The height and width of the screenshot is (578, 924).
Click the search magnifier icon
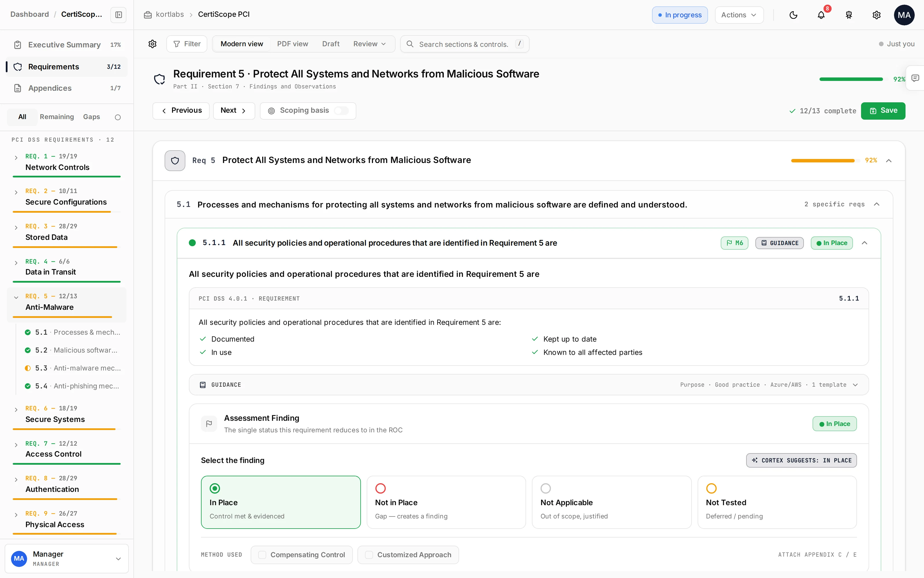(410, 44)
